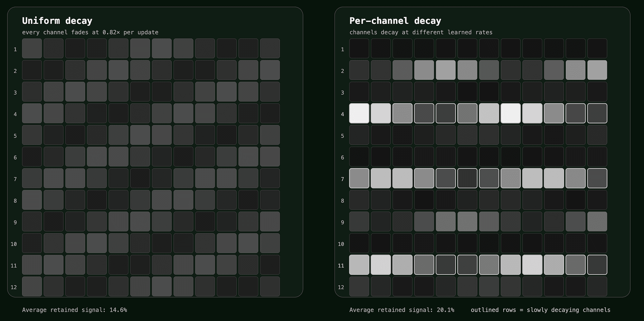Click 'Average retained signal: 14.6%' text
644x321 pixels.
(74, 310)
